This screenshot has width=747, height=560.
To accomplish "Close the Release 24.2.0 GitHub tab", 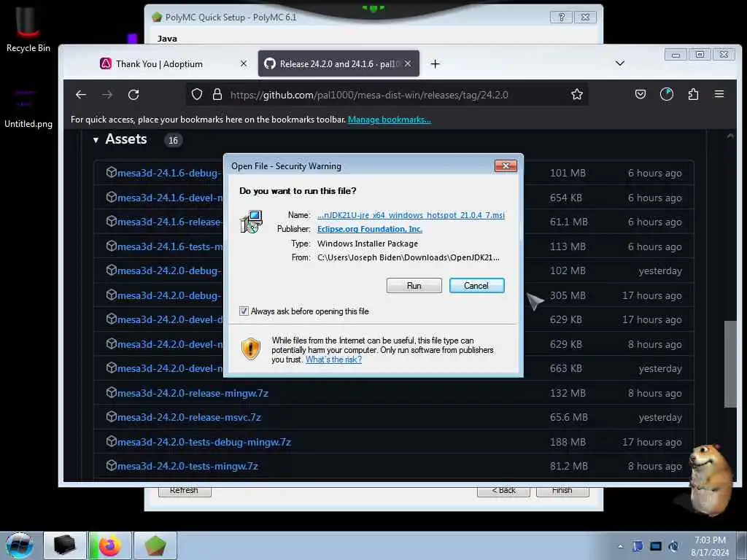I will click(x=408, y=63).
